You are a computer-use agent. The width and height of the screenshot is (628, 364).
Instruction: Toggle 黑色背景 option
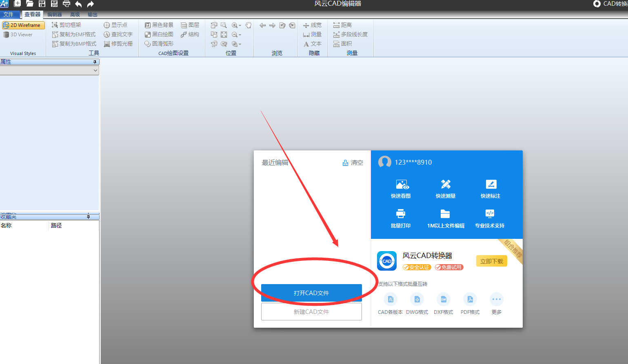(159, 25)
